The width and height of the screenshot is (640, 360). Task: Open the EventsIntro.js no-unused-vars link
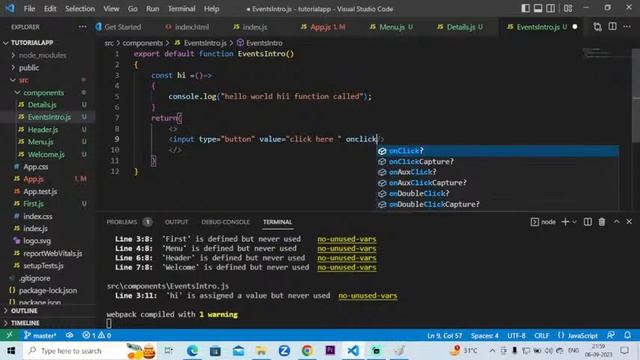click(x=368, y=296)
